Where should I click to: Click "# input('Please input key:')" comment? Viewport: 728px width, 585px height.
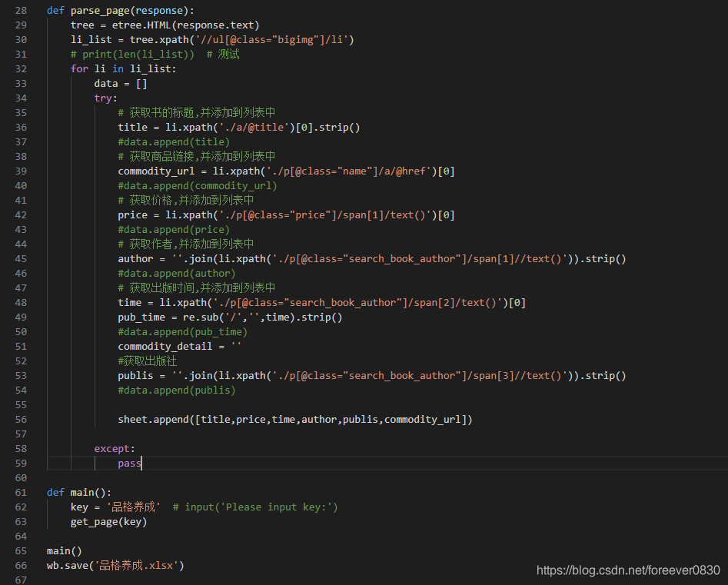click(x=255, y=507)
